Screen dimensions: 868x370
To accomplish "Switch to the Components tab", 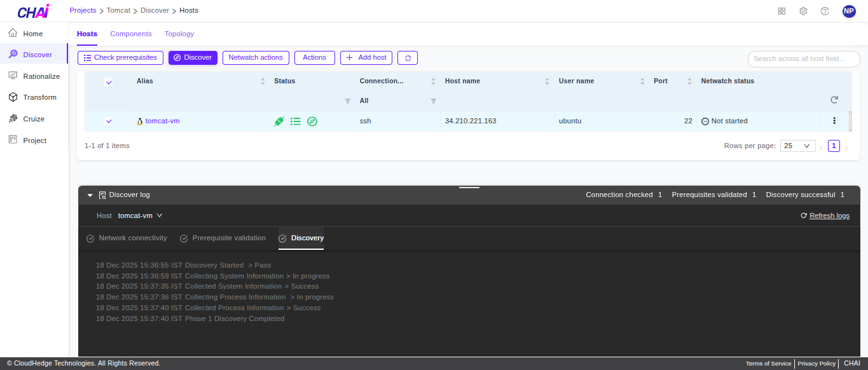I will (x=131, y=34).
